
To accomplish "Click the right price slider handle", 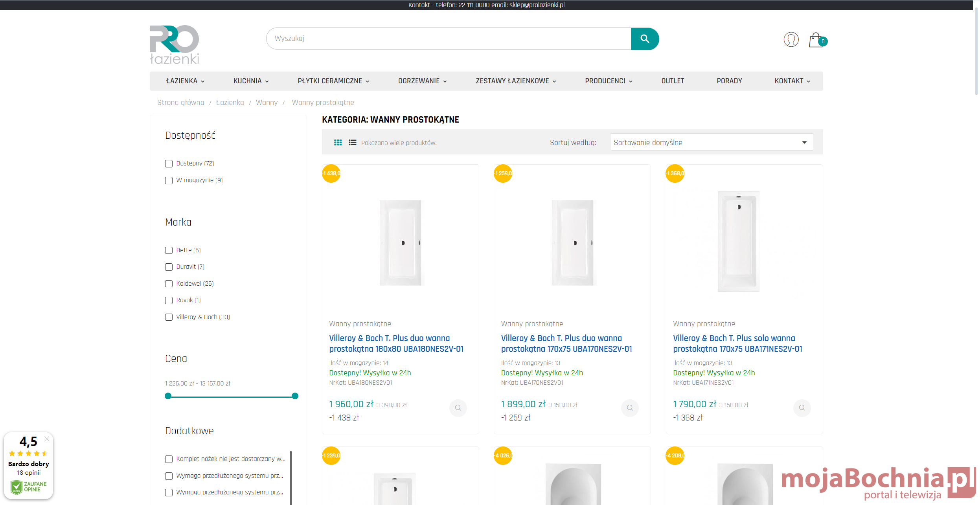I will coord(295,396).
